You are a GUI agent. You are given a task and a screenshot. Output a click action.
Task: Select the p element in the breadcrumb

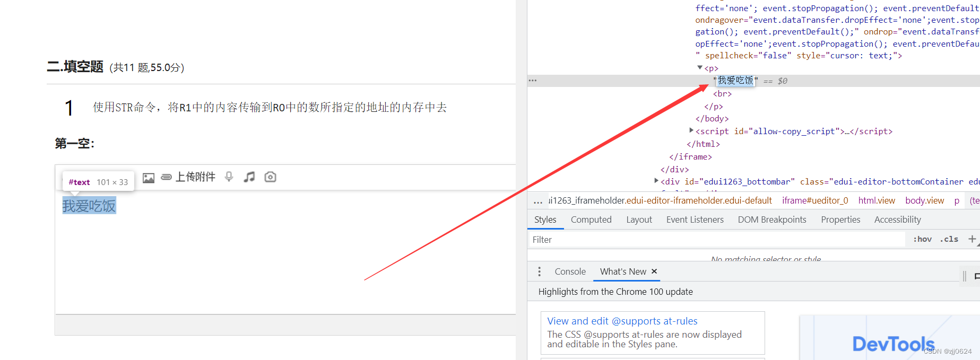click(957, 201)
